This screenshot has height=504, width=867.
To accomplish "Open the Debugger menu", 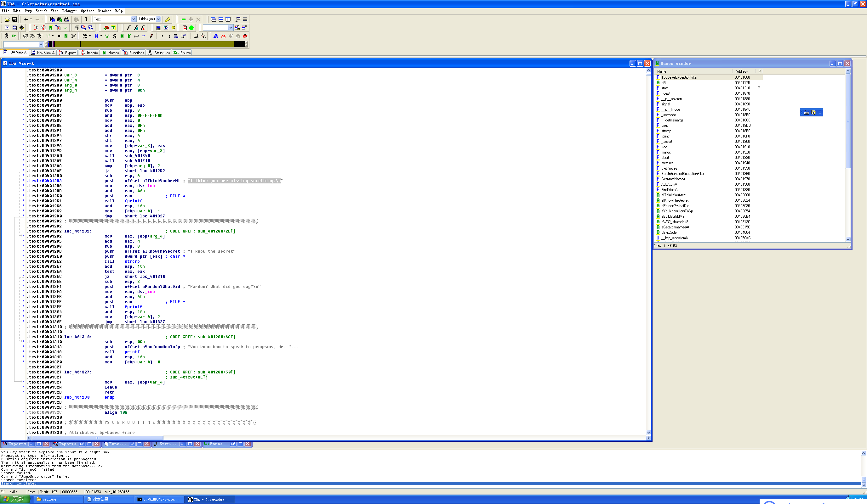I will pos(69,11).
